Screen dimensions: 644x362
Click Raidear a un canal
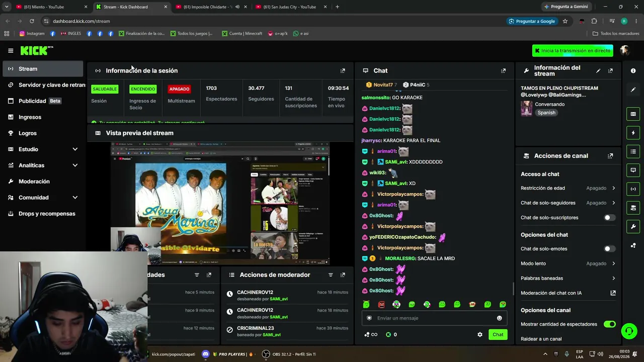coord(541,339)
